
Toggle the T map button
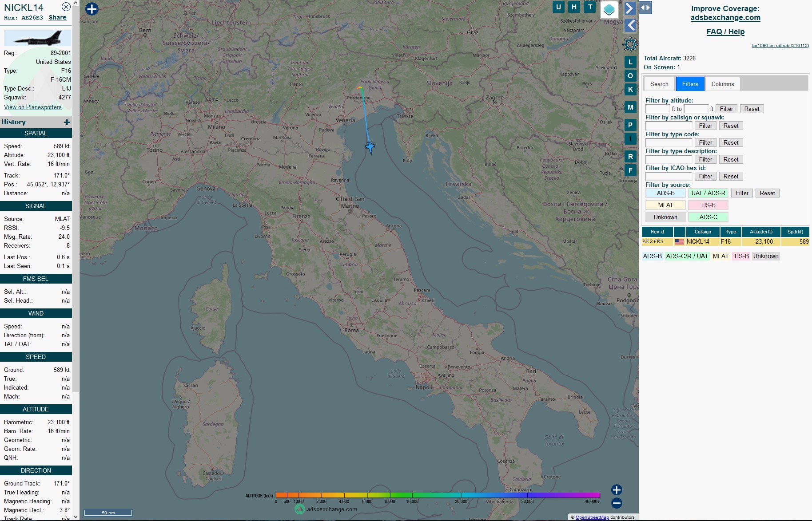click(590, 7)
